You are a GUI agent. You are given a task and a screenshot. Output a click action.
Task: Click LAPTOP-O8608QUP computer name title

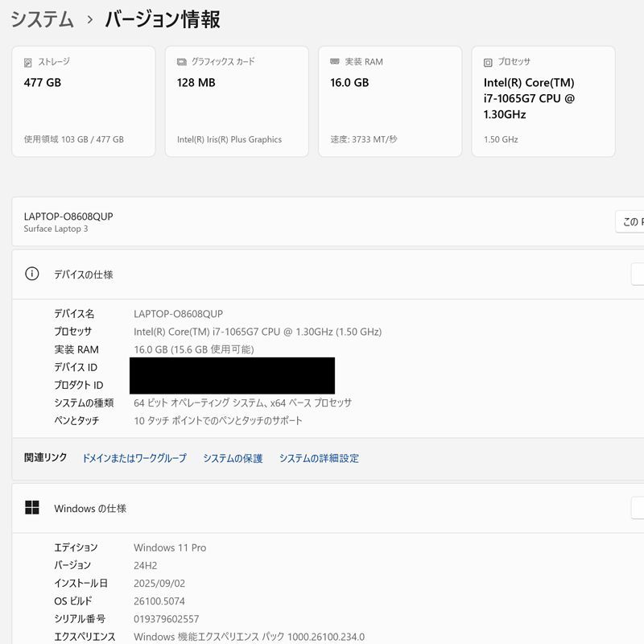pyautogui.click(x=68, y=217)
